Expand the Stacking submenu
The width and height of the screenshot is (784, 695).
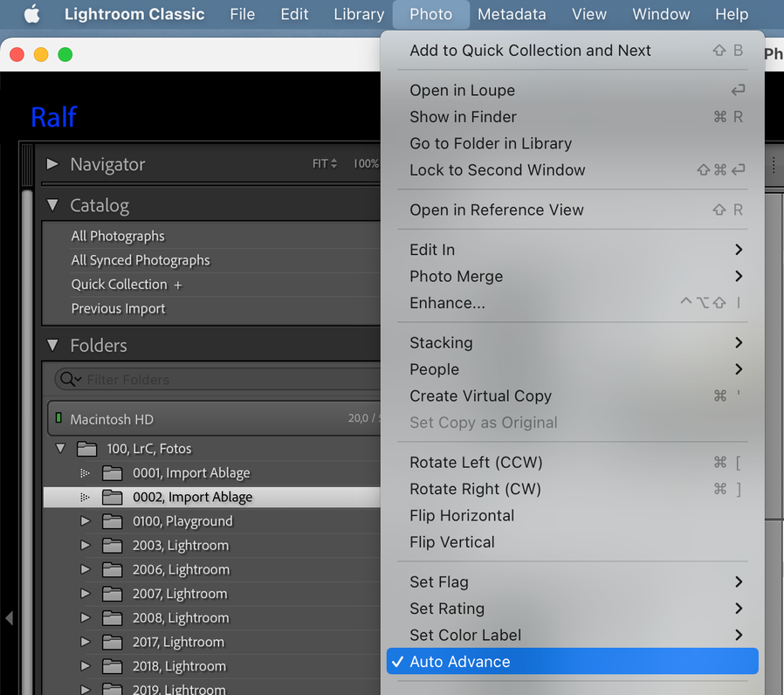573,342
